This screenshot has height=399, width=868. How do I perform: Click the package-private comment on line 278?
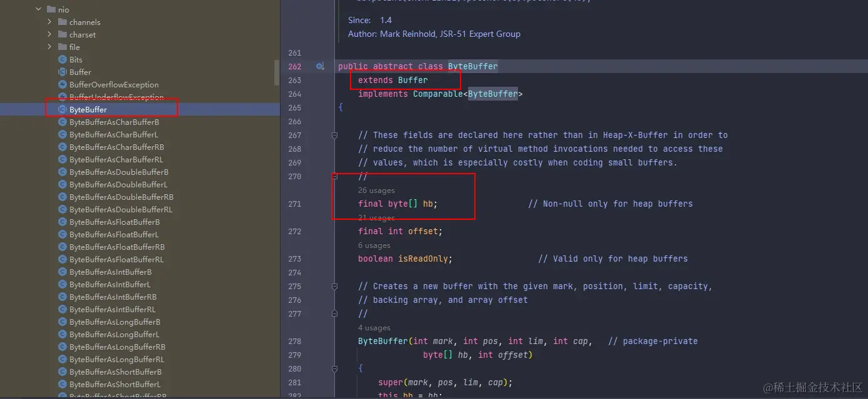[653, 341]
